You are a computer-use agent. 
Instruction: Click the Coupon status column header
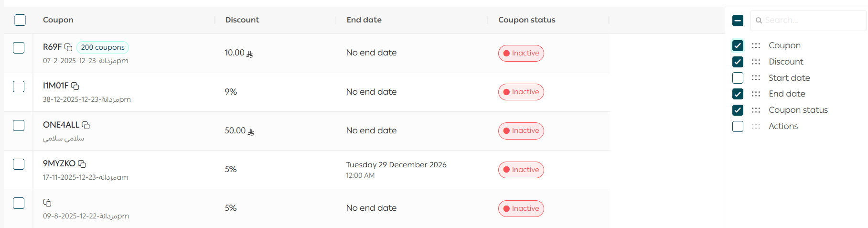(526, 20)
